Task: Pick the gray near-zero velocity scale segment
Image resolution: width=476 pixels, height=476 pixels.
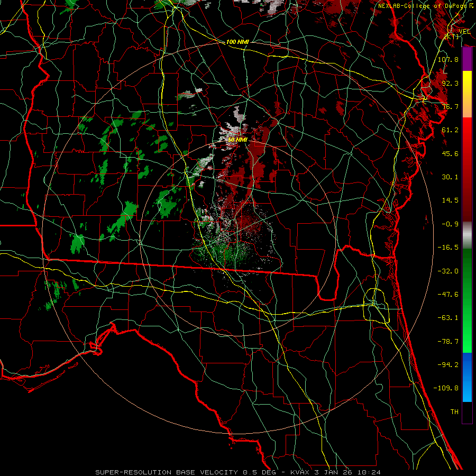Action: click(x=467, y=235)
